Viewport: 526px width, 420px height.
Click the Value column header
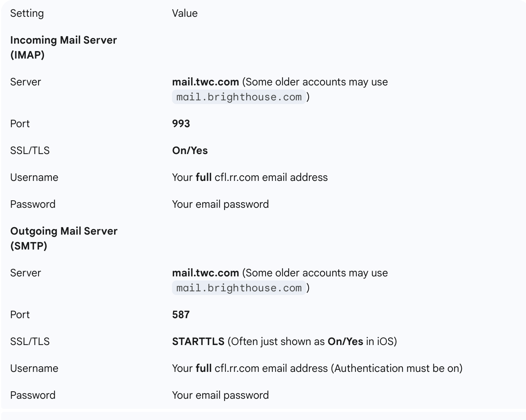(x=185, y=13)
